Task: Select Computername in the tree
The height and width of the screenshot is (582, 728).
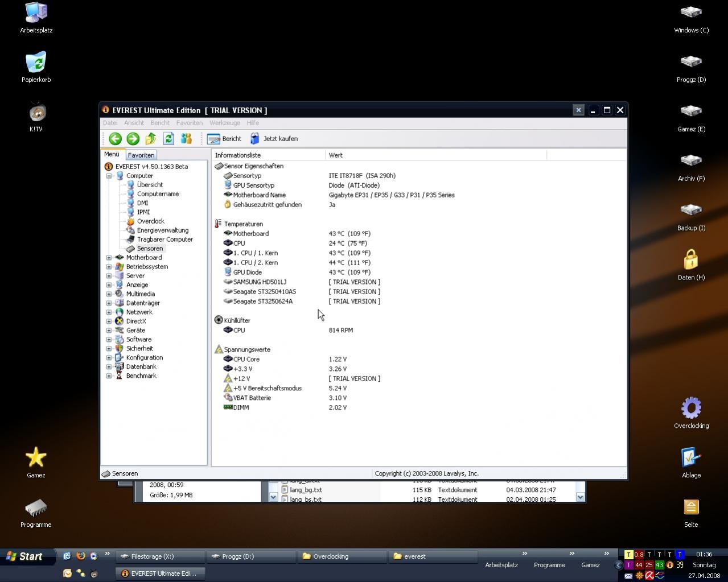Action: 158,194
